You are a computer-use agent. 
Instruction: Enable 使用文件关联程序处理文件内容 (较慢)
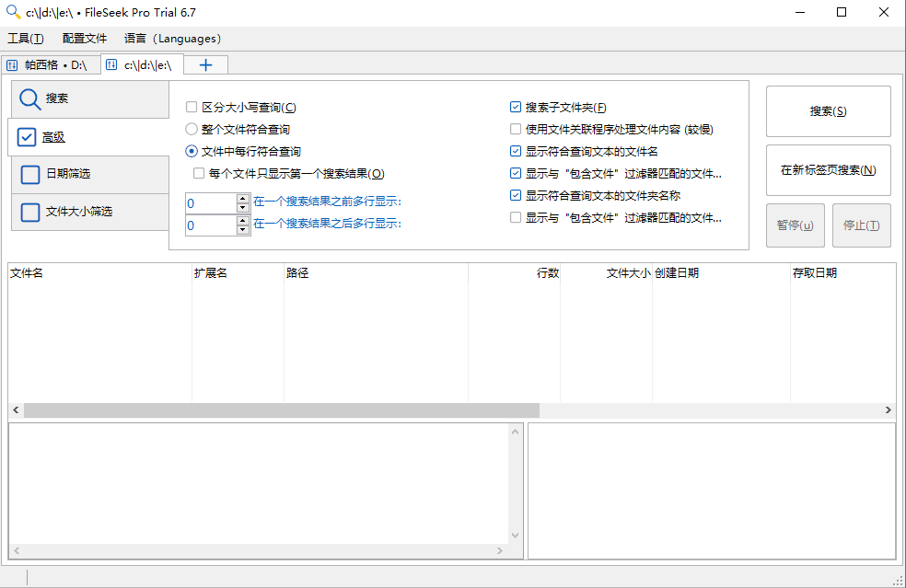pyautogui.click(x=516, y=129)
